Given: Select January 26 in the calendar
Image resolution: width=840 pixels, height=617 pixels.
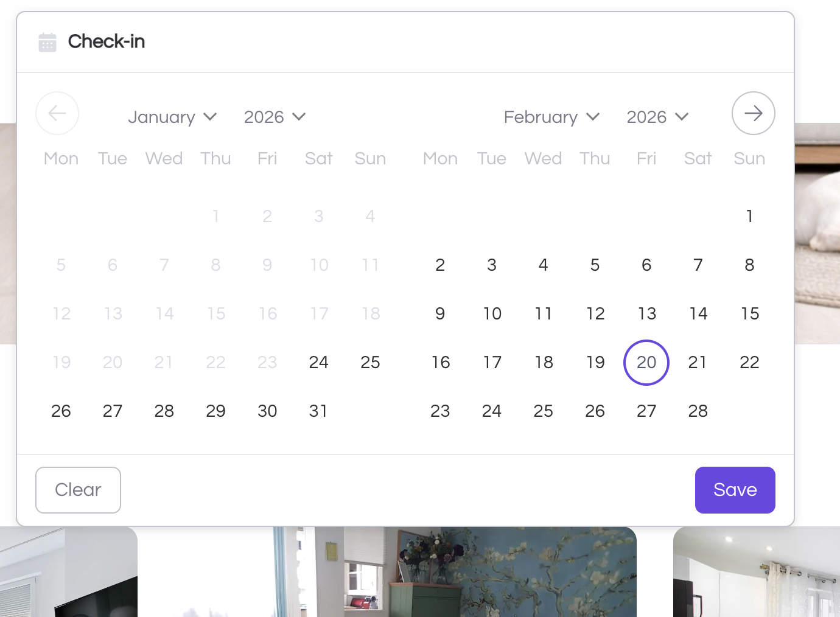Looking at the screenshot, I should [61, 411].
